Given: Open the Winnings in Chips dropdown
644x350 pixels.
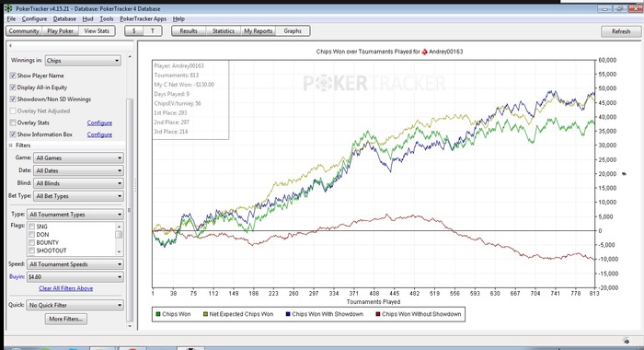Looking at the screenshot, I should point(83,61).
